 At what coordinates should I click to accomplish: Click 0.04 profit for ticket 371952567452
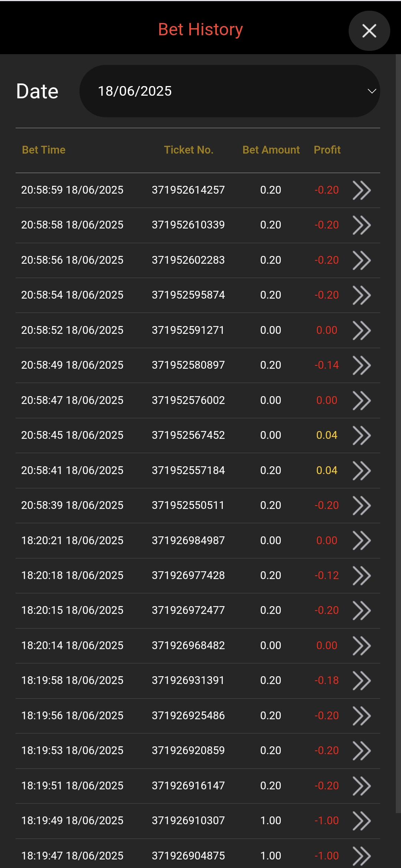click(327, 435)
